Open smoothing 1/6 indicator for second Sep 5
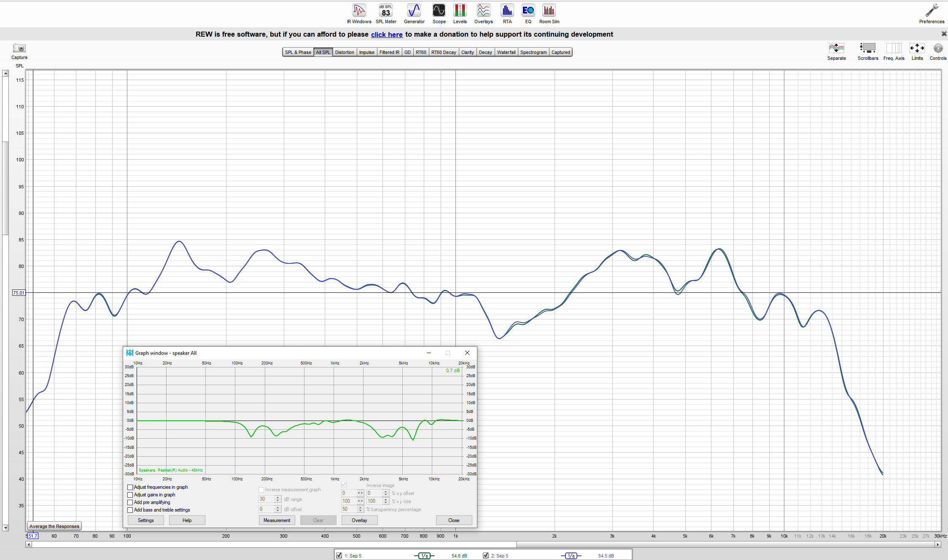The width and height of the screenshot is (948, 560). [571, 556]
